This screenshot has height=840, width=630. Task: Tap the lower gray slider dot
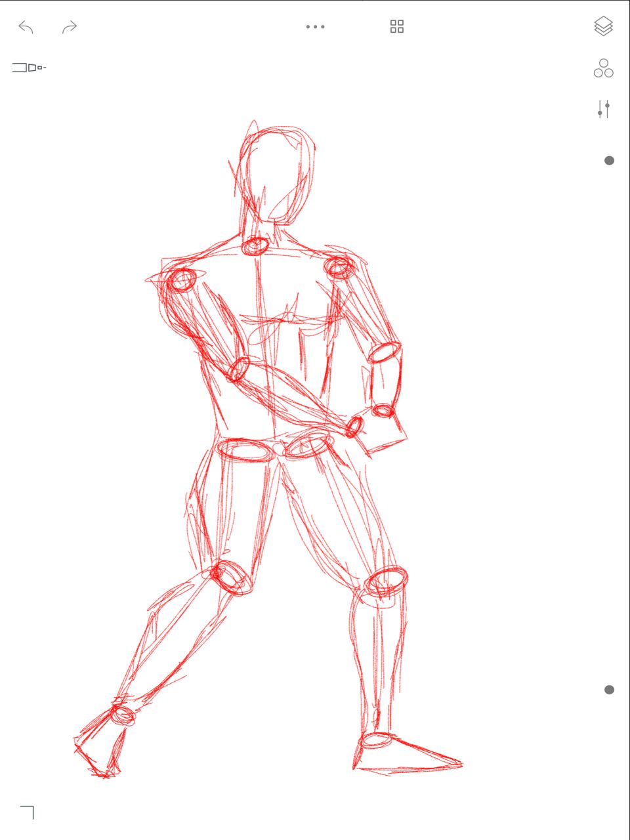(609, 689)
